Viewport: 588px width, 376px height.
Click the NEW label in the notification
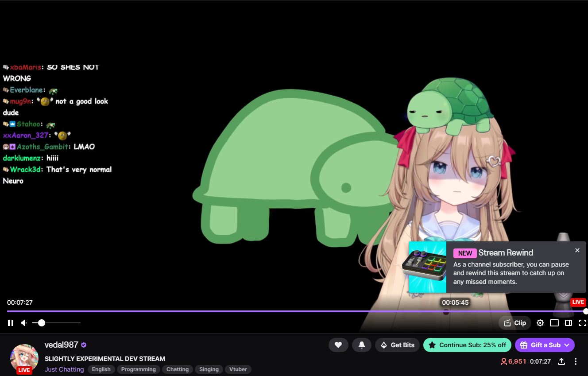coord(465,253)
